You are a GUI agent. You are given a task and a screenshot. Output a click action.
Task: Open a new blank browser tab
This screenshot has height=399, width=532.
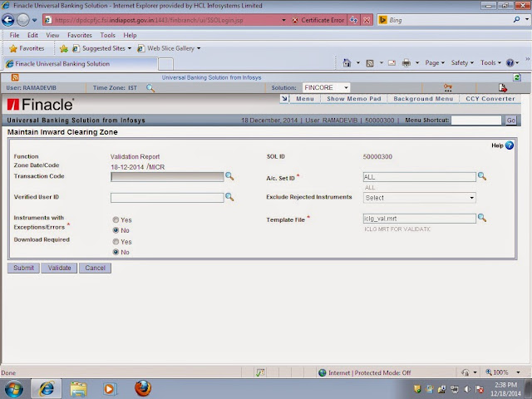[166, 64]
